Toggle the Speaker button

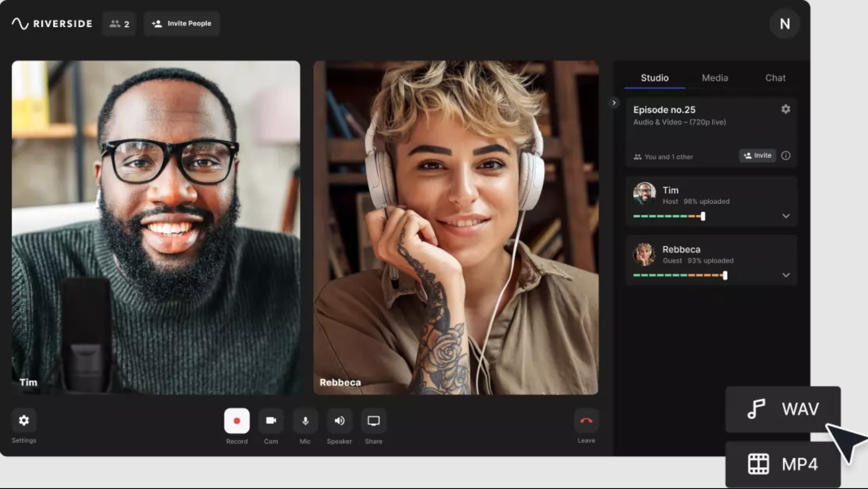[339, 421]
